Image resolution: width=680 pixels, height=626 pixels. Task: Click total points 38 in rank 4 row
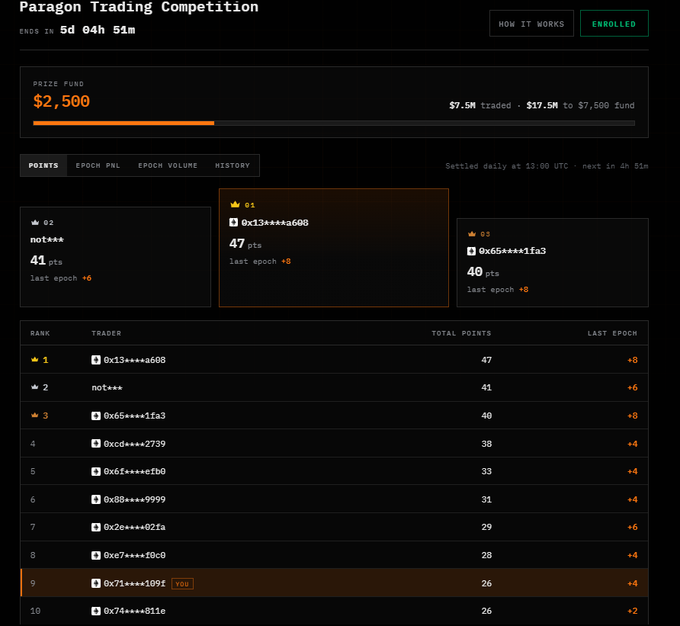tap(487, 444)
